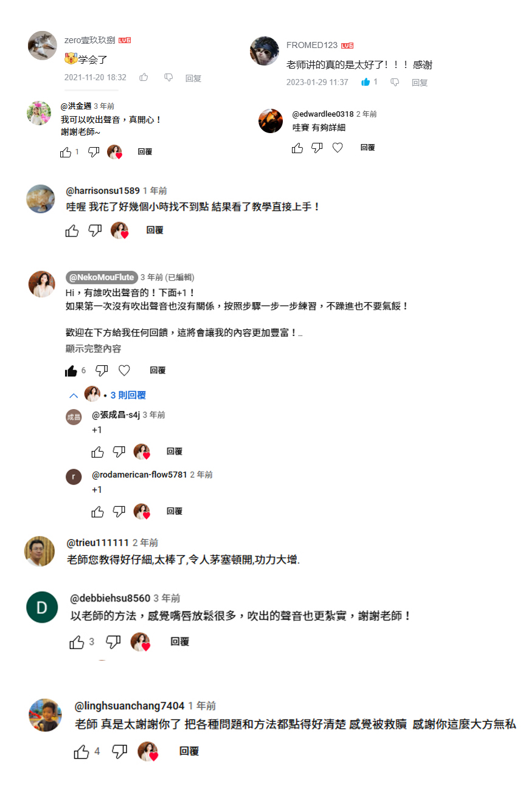Open the @NekoMouFlute channel badge
The image size is (531, 812).
[102, 277]
